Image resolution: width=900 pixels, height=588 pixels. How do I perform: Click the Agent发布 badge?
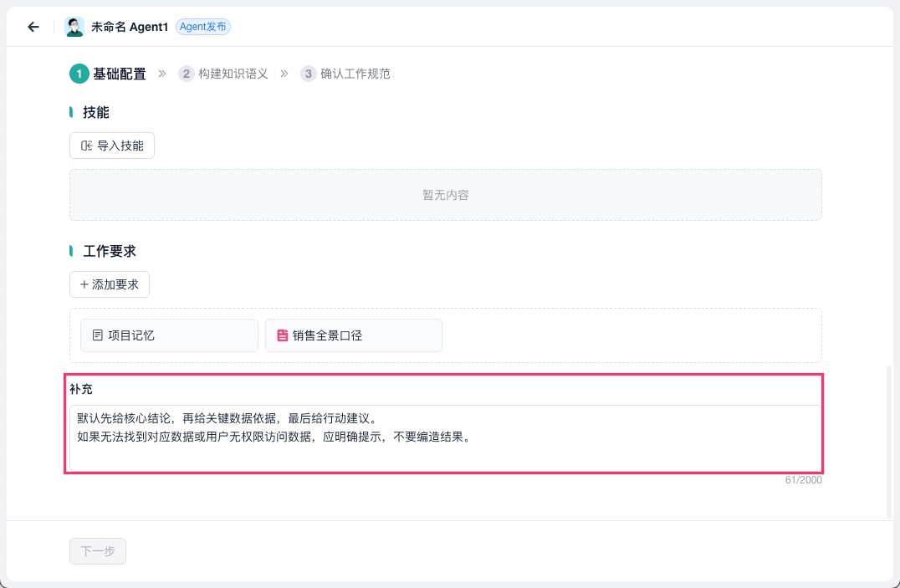click(203, 27)
